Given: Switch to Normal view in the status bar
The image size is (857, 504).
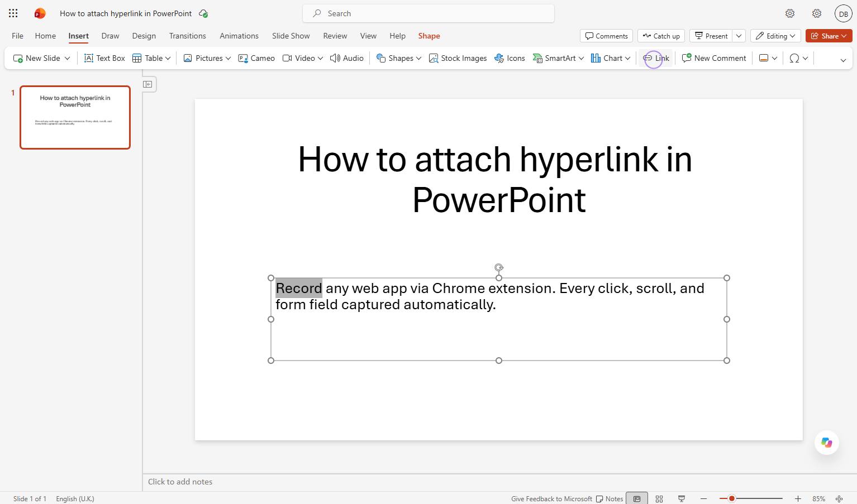Looking at the screenshot, I should tap(637, 498).
